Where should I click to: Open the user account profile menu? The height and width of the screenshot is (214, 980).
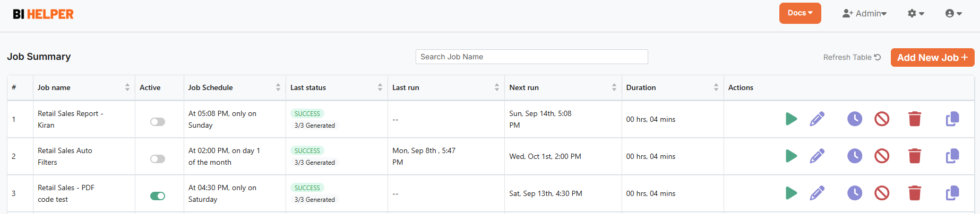953,14
